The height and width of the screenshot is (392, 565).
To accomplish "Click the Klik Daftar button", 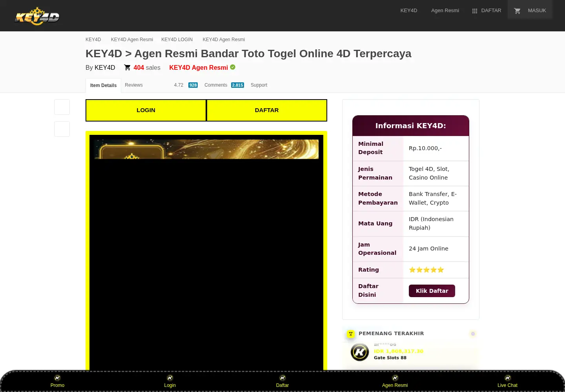I will coord(432,291).
